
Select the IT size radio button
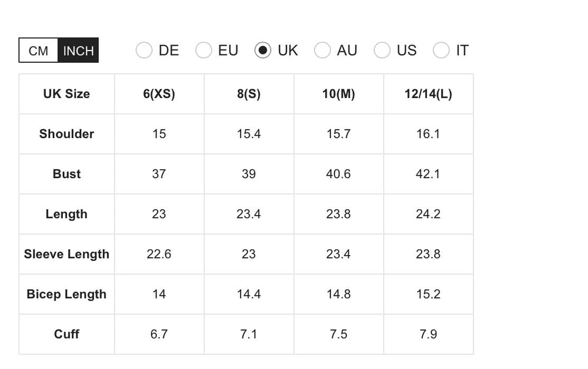[442, 51]
